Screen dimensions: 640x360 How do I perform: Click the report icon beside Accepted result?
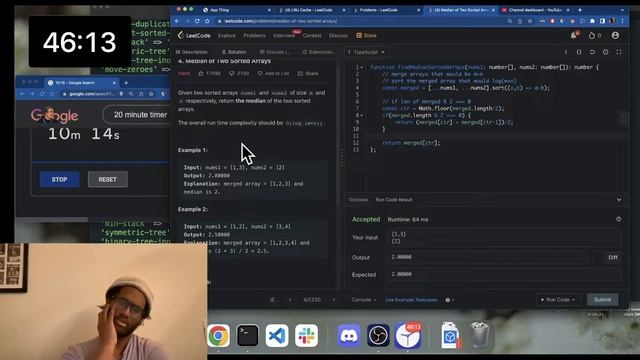[x=619, y=219]
